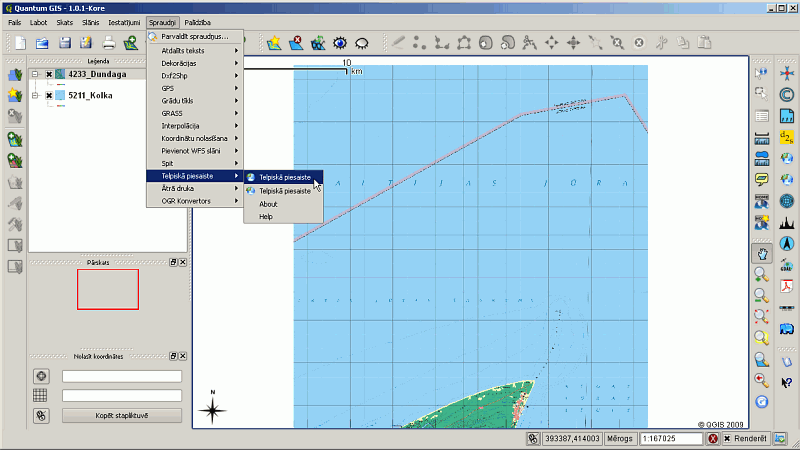Open the Iestatījumi menu
This screenshot has height=450, width=800.
(x=124, y=22)
